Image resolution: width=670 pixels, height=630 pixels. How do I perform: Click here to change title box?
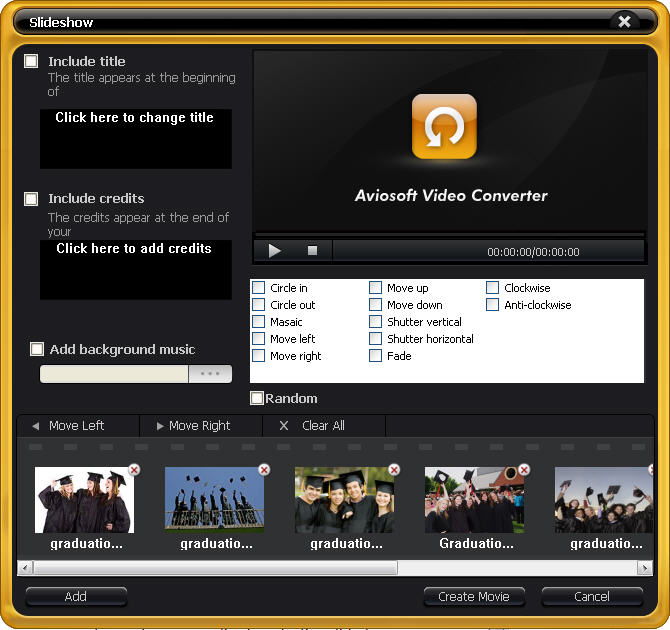click(136, 138)
